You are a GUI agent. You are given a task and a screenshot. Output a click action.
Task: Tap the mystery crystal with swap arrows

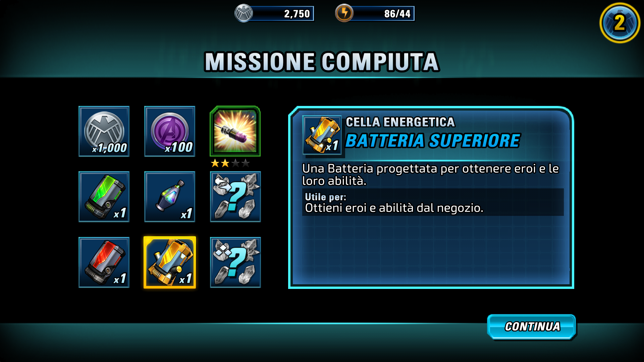[235, 197]
